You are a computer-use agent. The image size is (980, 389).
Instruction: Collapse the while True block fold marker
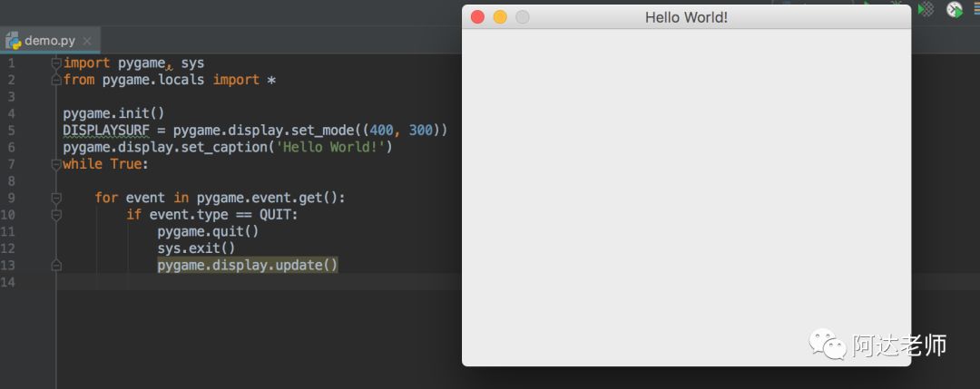point(56,164)
